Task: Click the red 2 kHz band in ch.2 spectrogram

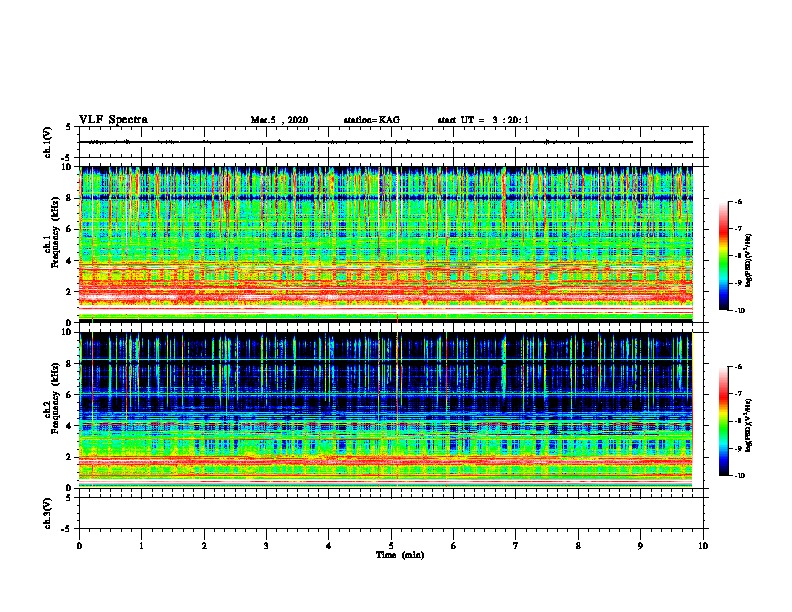Action: coord(386,461)
